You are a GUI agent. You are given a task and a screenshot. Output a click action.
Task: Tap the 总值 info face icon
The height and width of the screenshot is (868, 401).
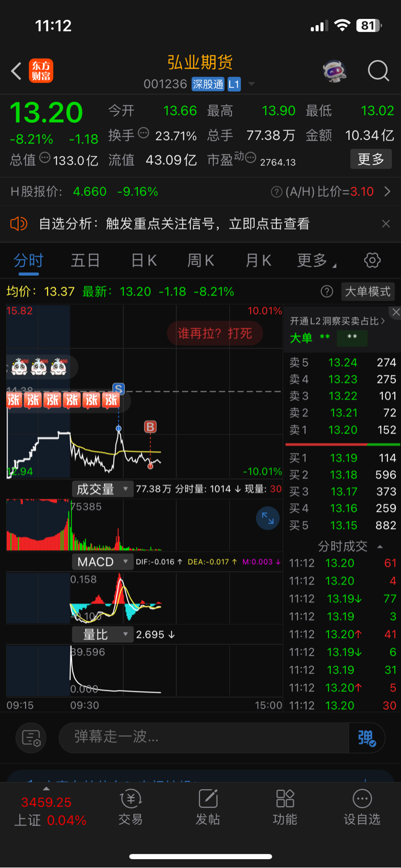click(45, 158)
